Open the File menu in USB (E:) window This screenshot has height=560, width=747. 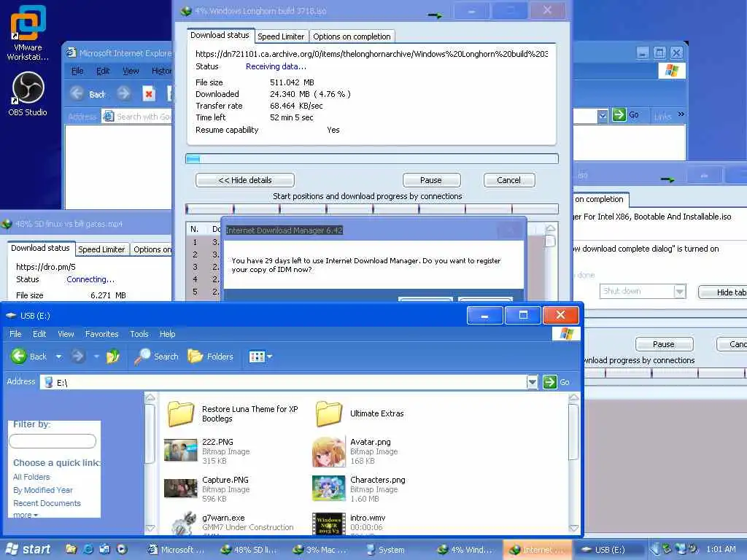click(x=15, y=334)
